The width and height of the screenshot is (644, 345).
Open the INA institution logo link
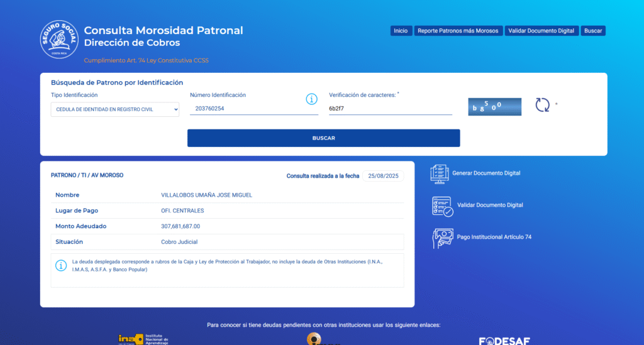point(140,339)
